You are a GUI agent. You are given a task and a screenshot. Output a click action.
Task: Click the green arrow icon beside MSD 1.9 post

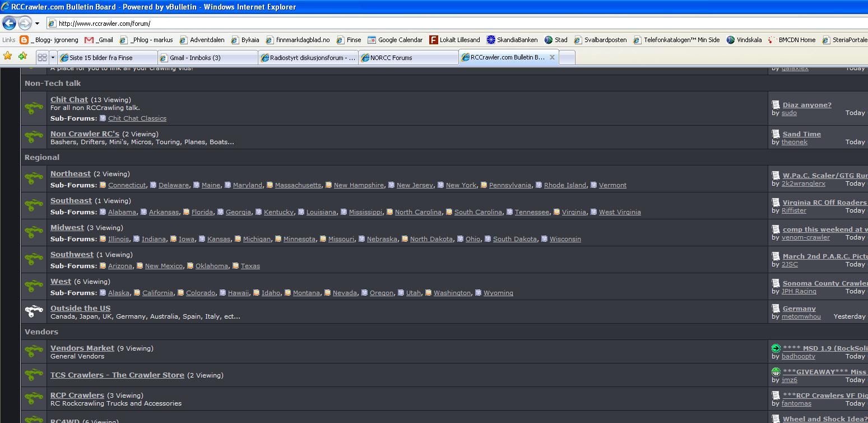776,348
